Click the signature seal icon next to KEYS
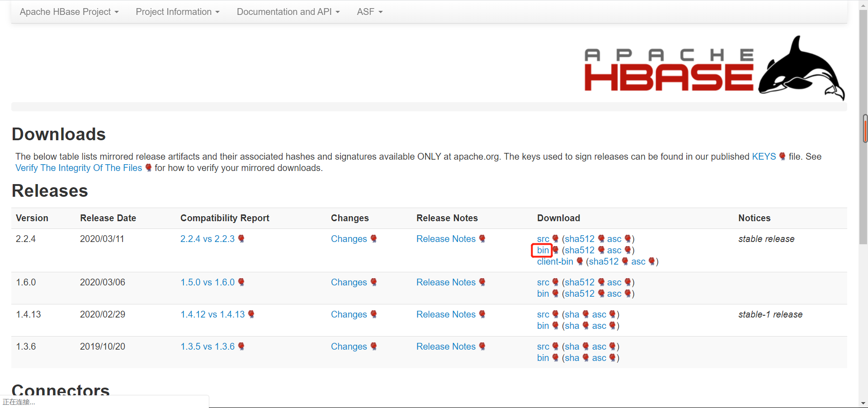The image size is (868, 408). coord(783,157)
